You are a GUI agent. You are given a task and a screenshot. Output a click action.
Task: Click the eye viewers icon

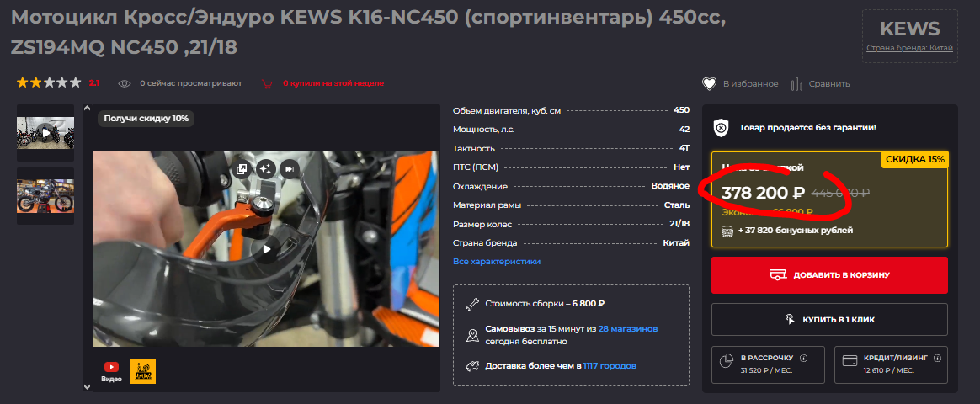pos(125,83)
